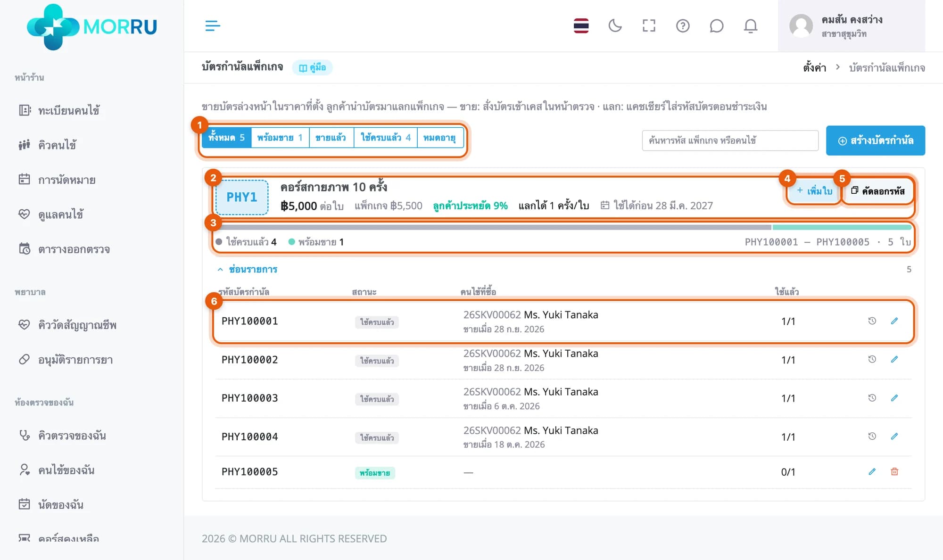Click the voucher usage progress bar
The height and width of the screenshot is (560, 943).
coord(563,227)
